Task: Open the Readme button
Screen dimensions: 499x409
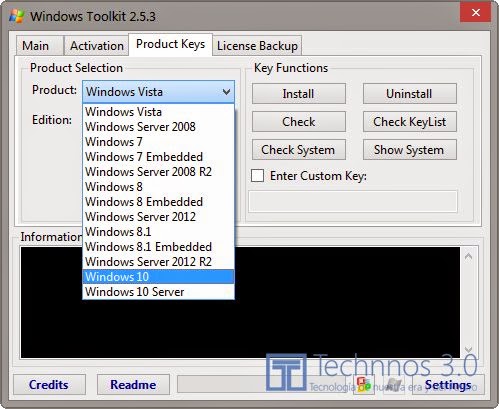Action: (x=133, y=385)
